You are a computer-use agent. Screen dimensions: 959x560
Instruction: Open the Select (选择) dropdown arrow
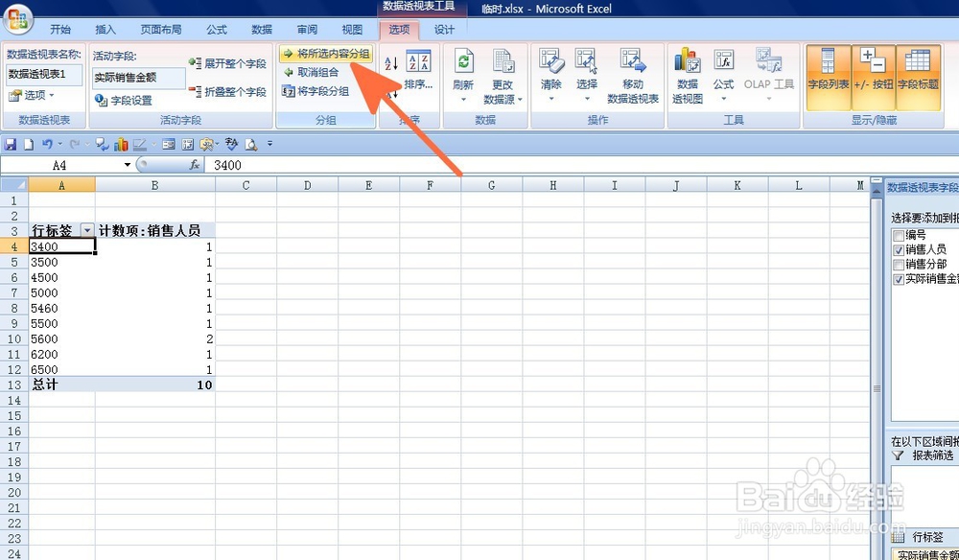click(x=587, y=99)
